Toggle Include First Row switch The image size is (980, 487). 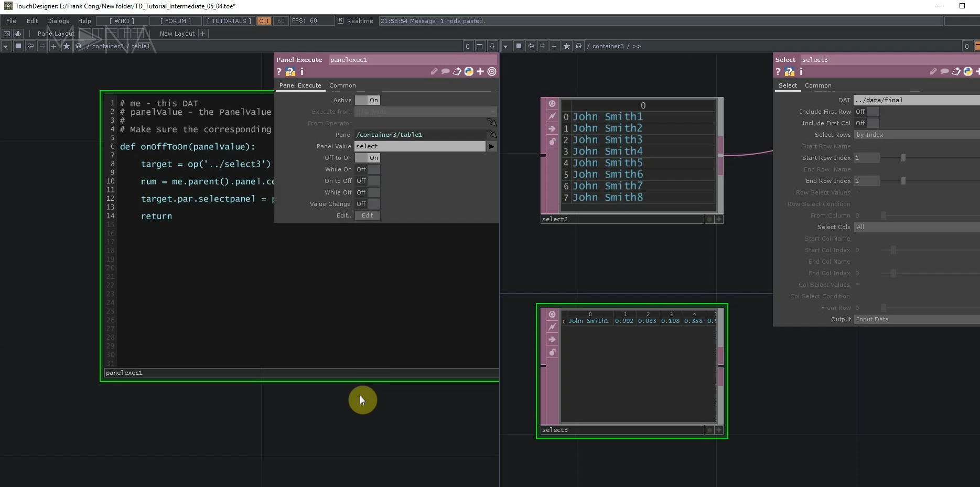[x=867, y=112]
